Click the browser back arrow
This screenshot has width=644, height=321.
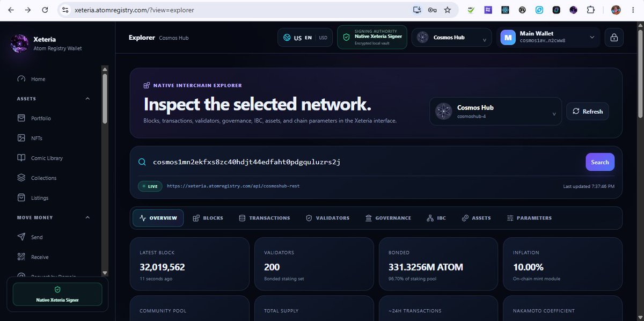click(x=11, y=10)
